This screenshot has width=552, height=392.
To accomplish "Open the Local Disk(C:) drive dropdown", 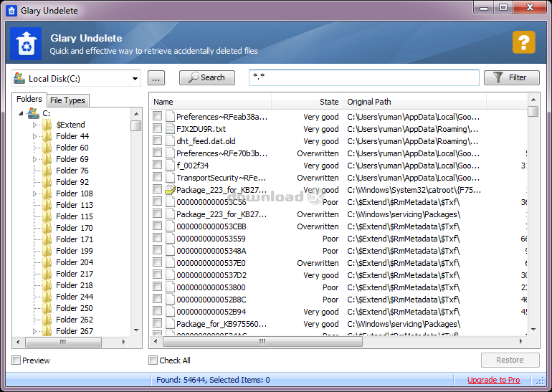I will 135,78.
